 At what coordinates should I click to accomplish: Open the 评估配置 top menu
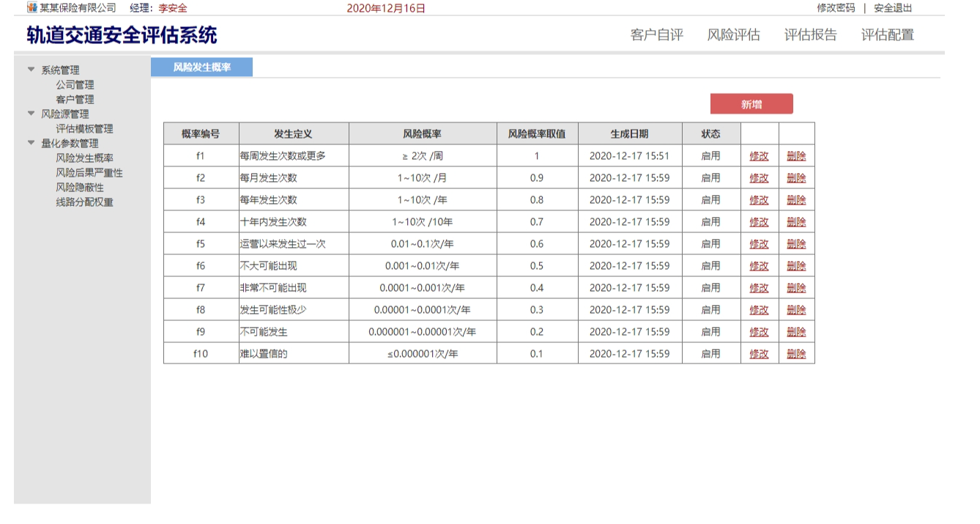887,35
